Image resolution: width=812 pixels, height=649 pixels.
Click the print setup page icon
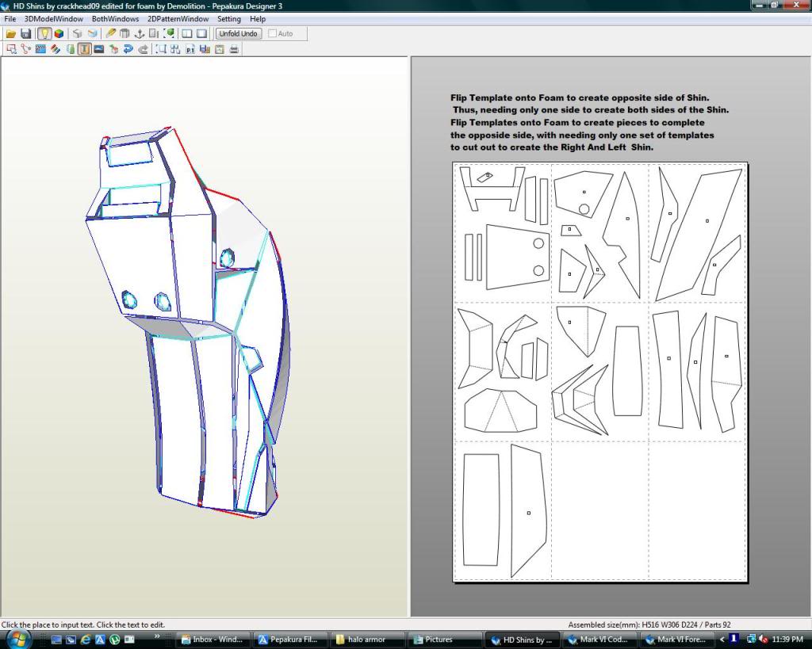(220, 49)
